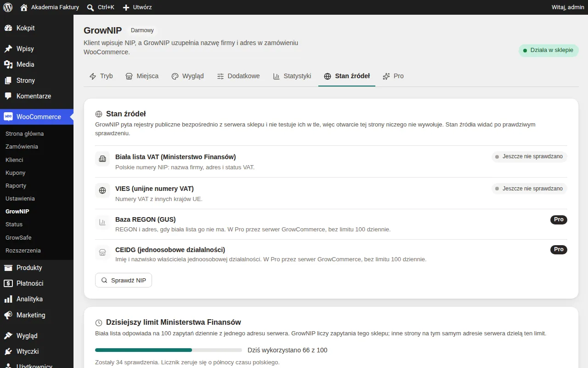
Task: Click the Marketing megaphone icon
Action: [8, 315]
